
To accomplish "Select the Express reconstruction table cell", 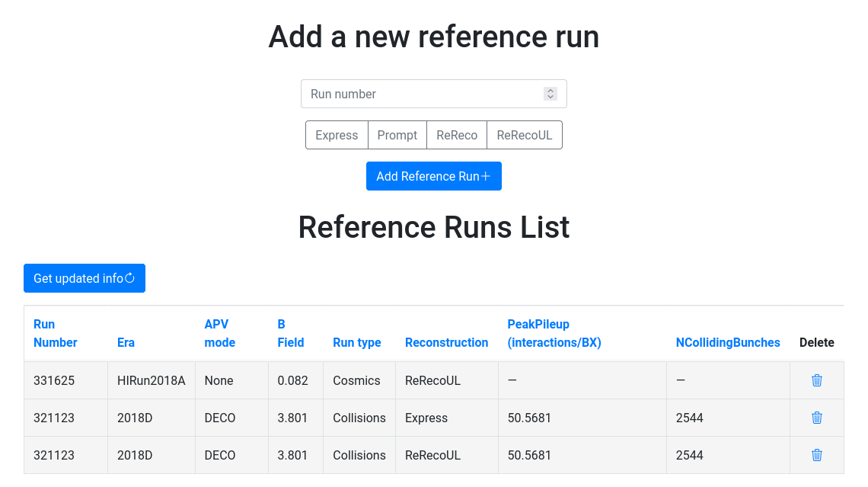I will point(447,418).
